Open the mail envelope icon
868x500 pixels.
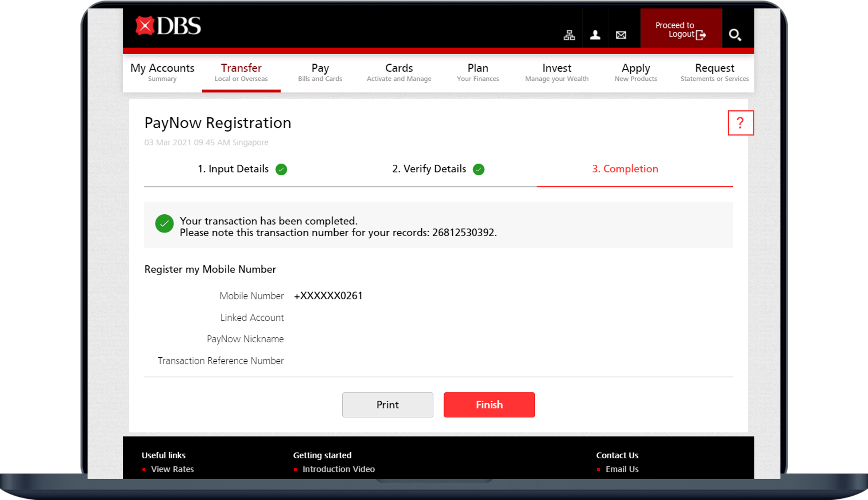[x=621, y=35]
